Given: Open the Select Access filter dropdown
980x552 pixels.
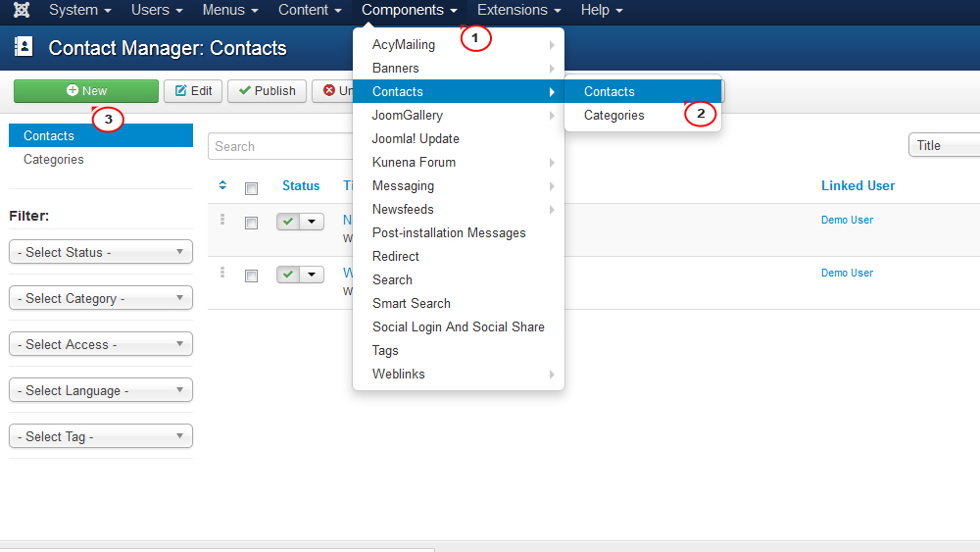Looking at the screenshot, I should point(101,344).
